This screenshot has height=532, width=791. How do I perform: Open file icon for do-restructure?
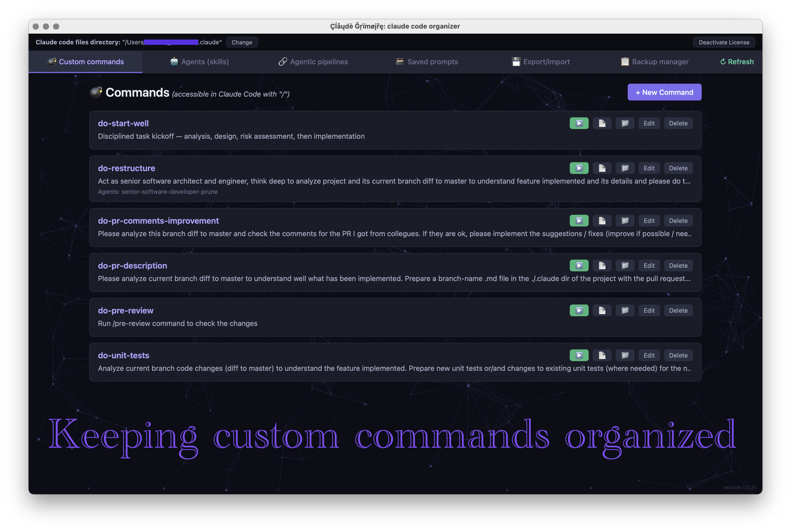click(602, 168)
